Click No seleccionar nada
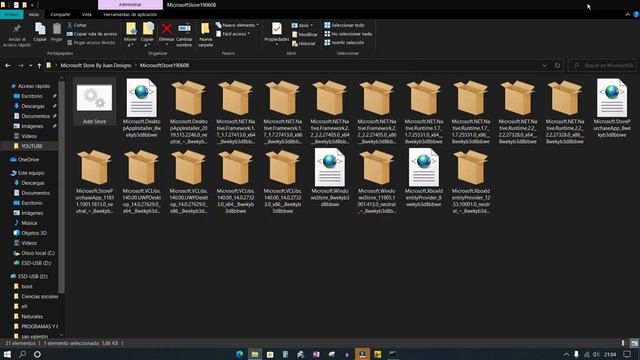The image size is (640, 360). pyautogui.click(x=348, y=34)
